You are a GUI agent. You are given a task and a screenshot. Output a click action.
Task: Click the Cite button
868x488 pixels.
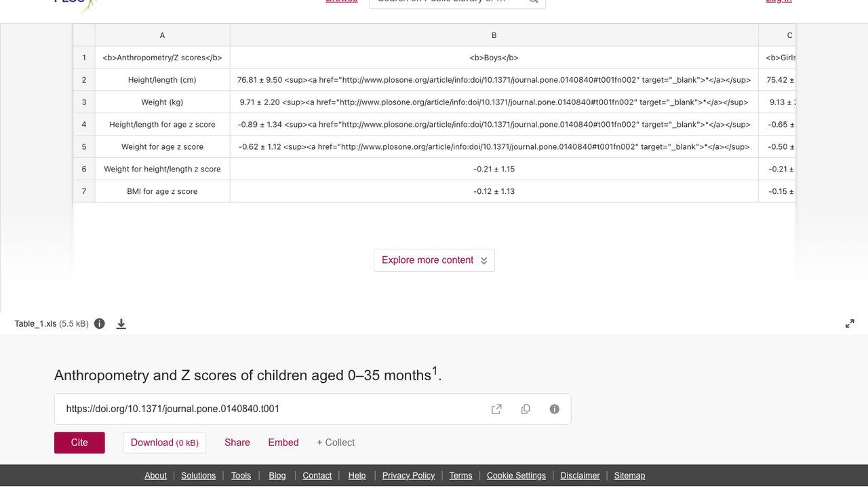tap(79, 443)
